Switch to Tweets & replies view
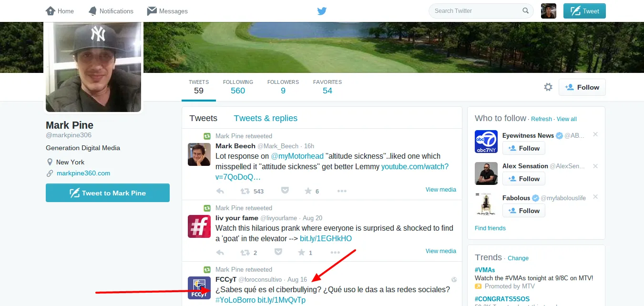644x306 pixels. click(x=266, y=118)
